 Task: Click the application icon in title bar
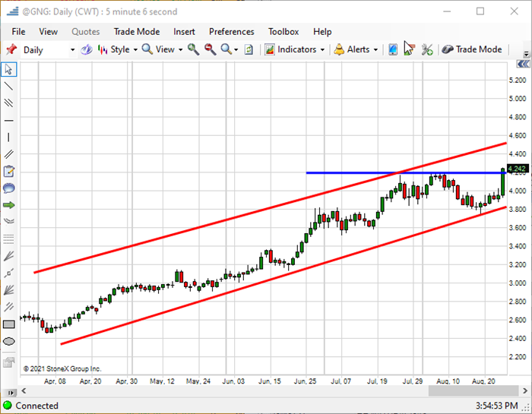[x=12, y=12]
